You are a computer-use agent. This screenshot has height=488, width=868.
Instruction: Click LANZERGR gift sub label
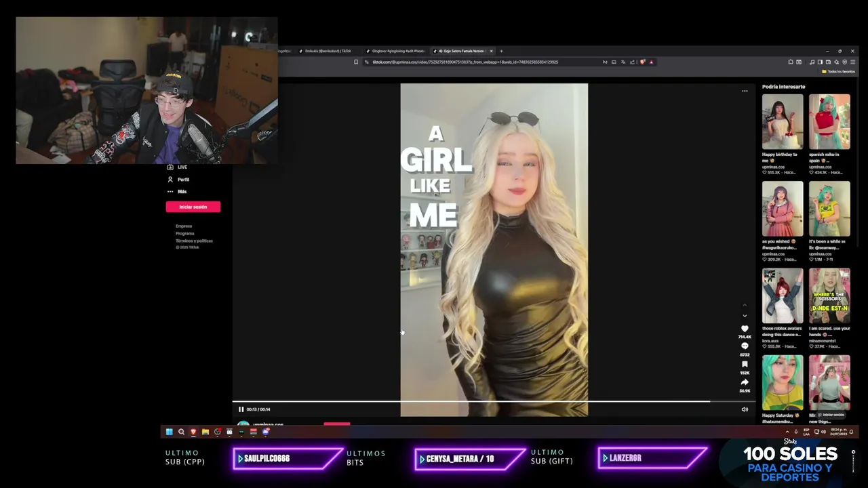pos(652,458)
